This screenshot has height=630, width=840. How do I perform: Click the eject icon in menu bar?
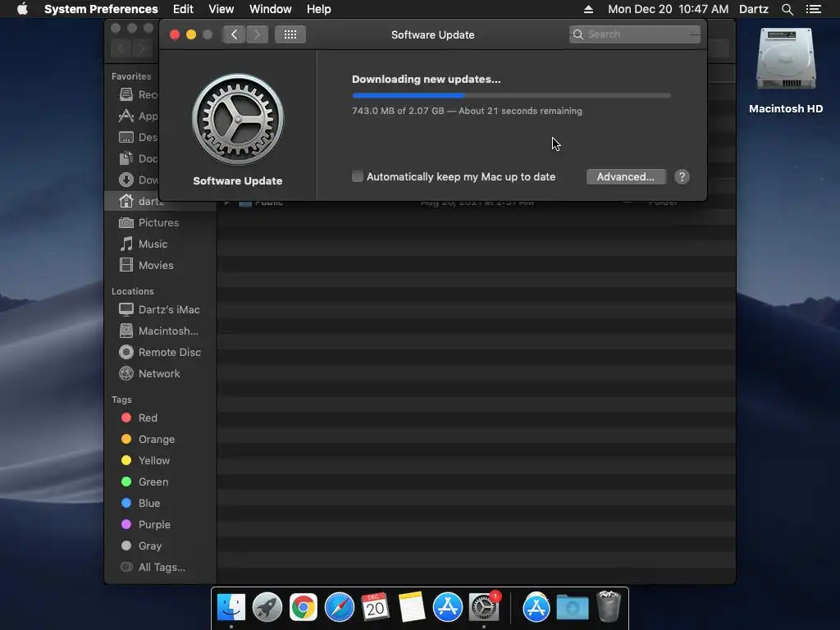pyautogui.click(x=588, y=9)
